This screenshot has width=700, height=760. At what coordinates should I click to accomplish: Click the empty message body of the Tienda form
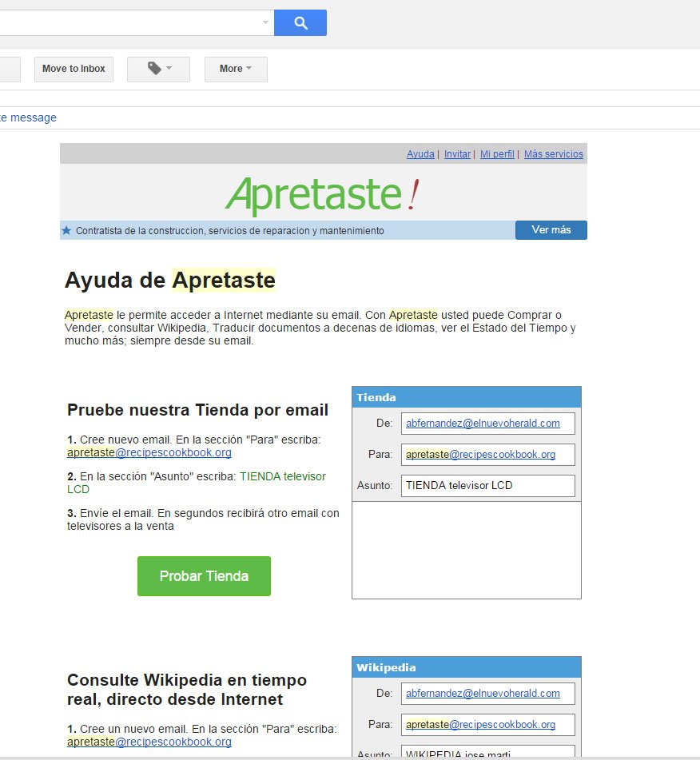tap(466, 547)
